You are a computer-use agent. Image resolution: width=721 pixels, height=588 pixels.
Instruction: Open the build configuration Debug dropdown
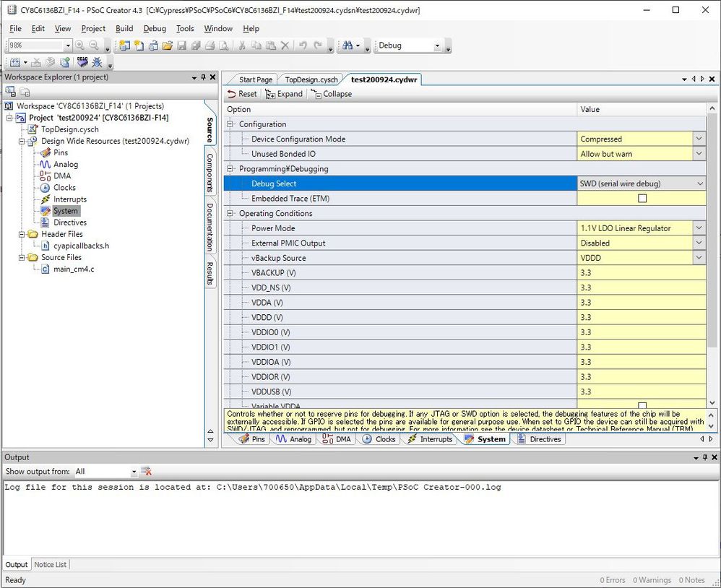tap(437, 46)
